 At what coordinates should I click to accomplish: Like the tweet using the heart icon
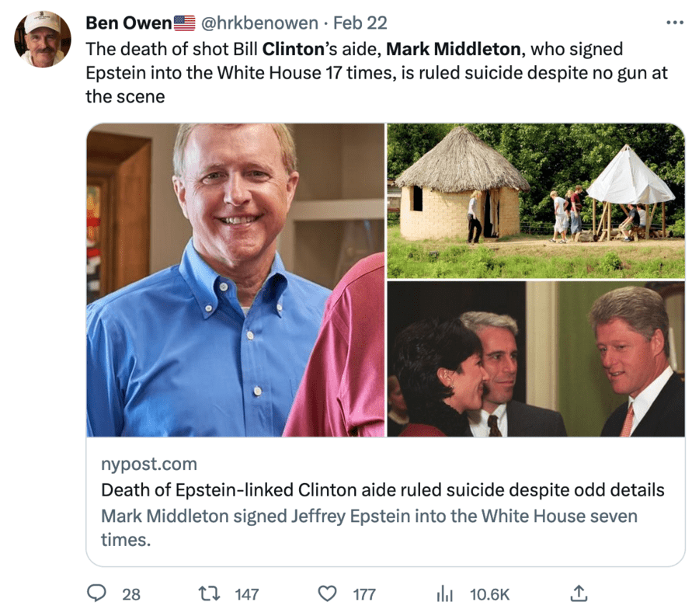(x=325, y=593)
